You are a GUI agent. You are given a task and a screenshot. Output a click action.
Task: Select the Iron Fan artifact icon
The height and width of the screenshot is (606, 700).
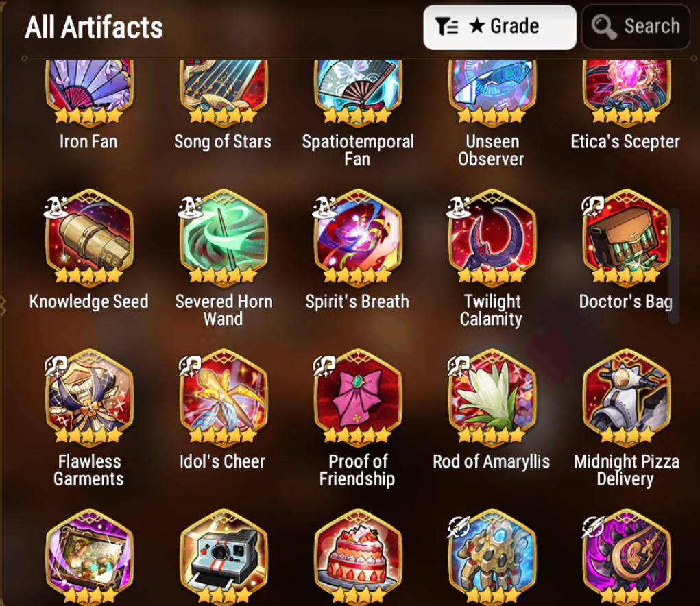coord(89,89)
